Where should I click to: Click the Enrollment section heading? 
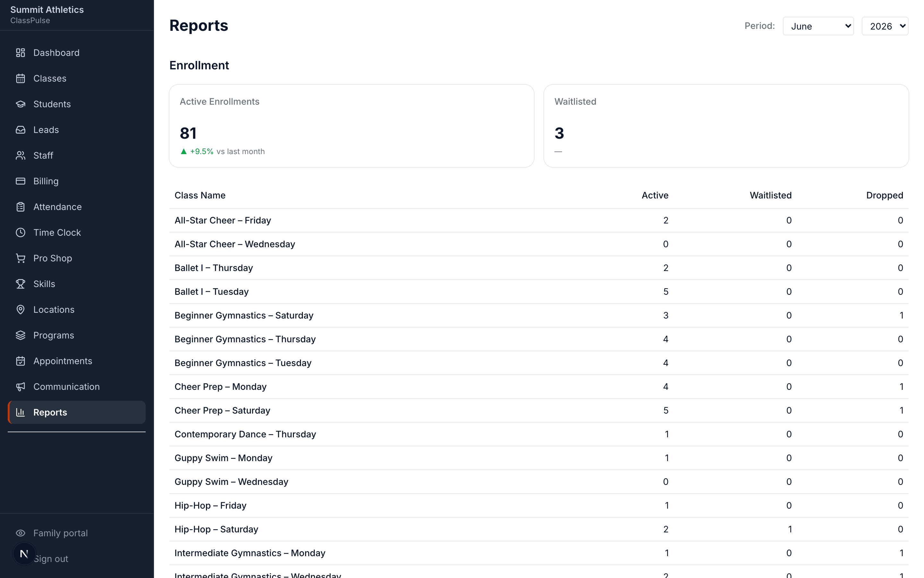(199, 66)
